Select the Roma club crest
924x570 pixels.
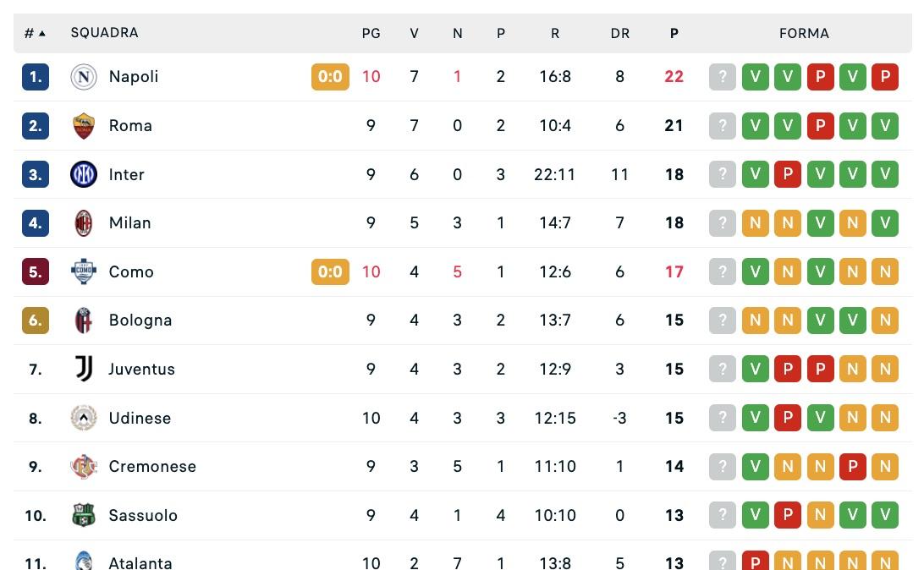(x=84, y=125)
